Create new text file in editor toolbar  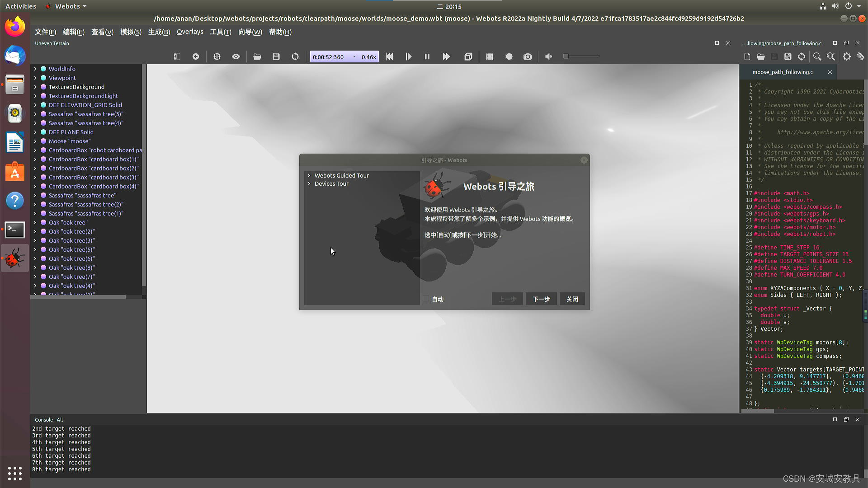[x=747, y=56]
